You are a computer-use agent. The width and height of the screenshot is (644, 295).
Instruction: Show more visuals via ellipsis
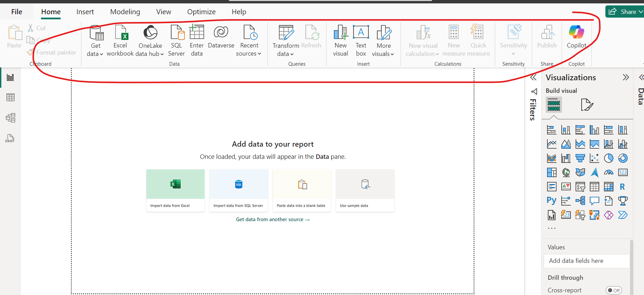click(552, 228)
